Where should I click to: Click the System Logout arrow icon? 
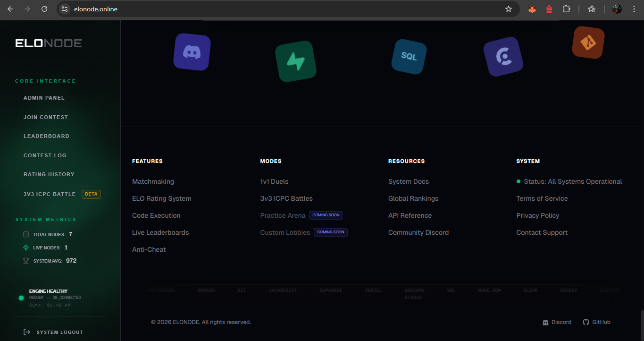pos(27,332)
